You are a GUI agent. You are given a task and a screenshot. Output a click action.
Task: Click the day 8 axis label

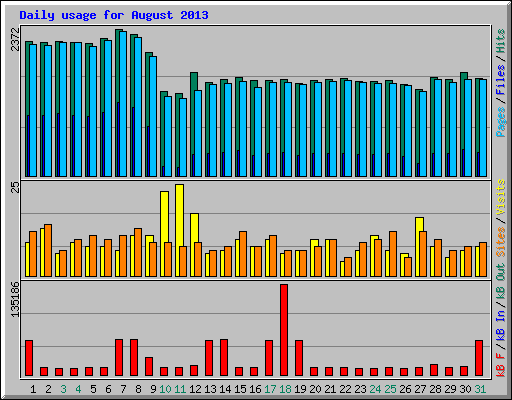[138, 389]
